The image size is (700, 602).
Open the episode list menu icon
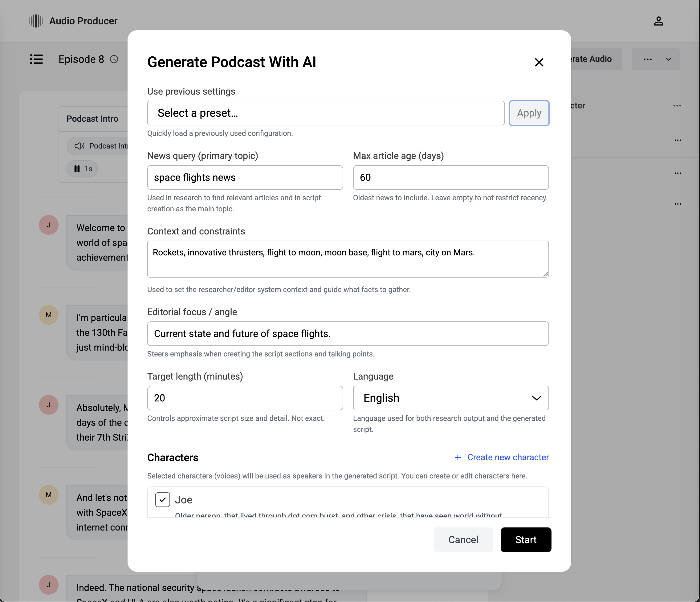(x=36, y=59)
